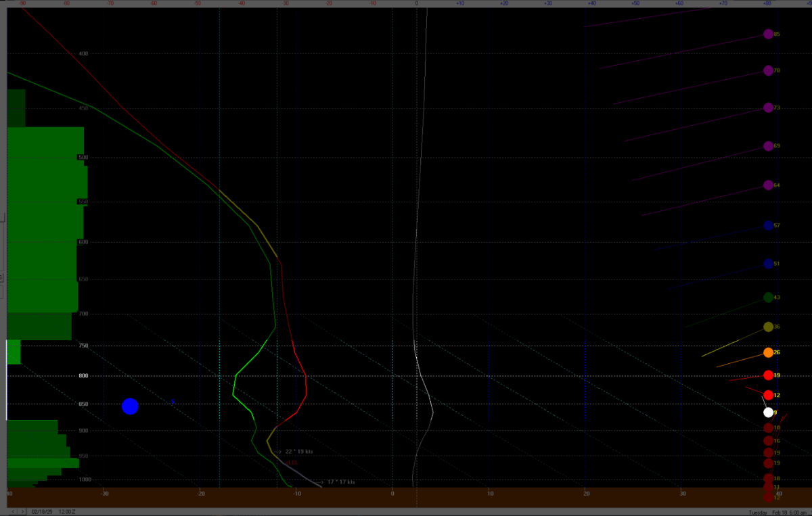Select the blue wind marker labeled 57

pyautogui.click(x=768, y=225)
